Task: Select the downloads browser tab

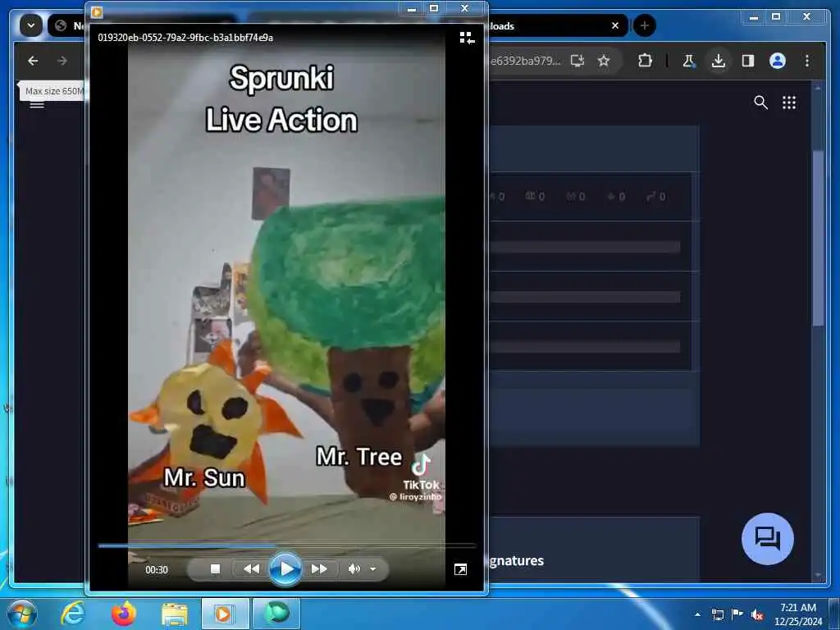Action: 557,25
